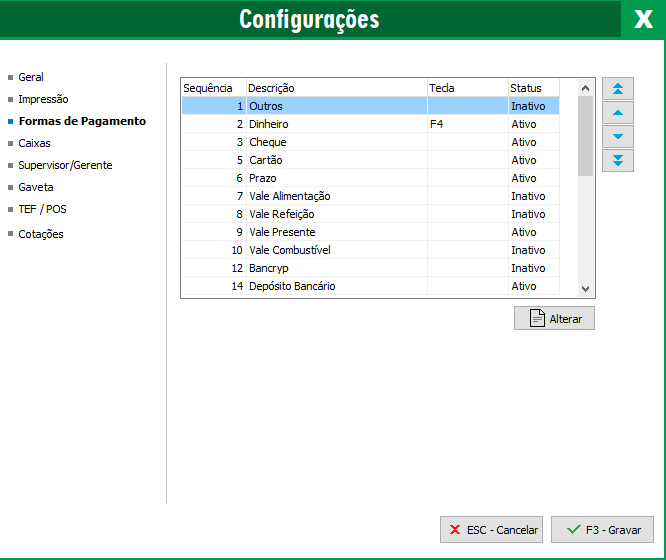Viewport: 666px width, 560px height.
Task: Select Caixas in the sidebar
Action: point(34,143)
